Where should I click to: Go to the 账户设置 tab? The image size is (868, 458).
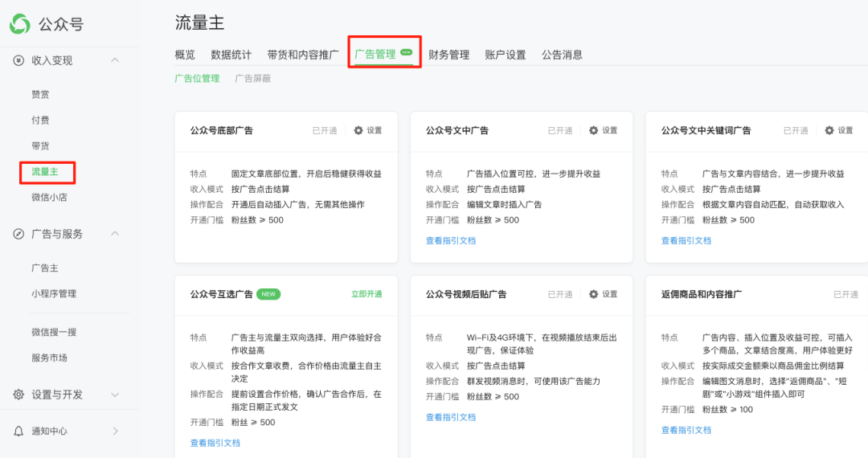point(506,55)
